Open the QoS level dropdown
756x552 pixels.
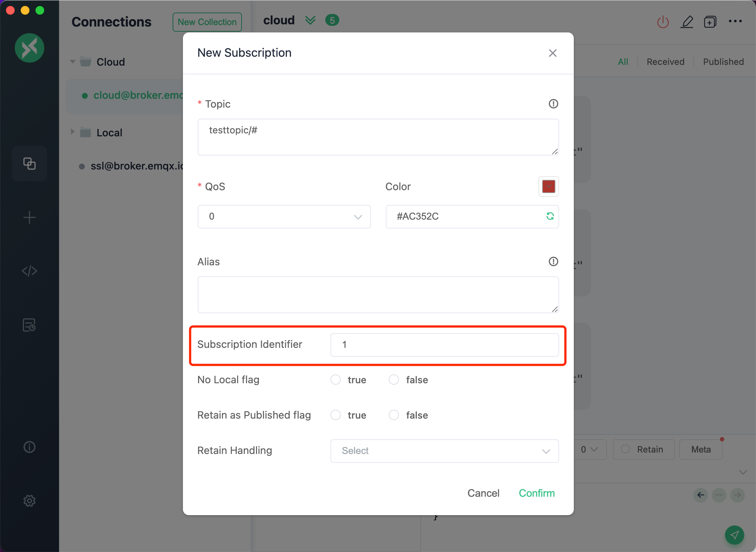tap(285, 217)
